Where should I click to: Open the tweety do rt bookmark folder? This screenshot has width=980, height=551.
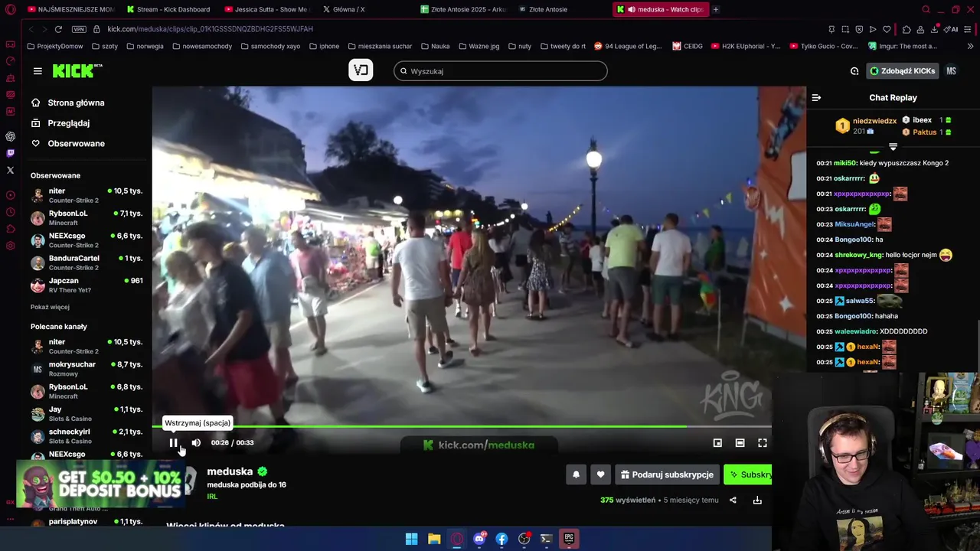pyautogui.click(x=562, y=46)
